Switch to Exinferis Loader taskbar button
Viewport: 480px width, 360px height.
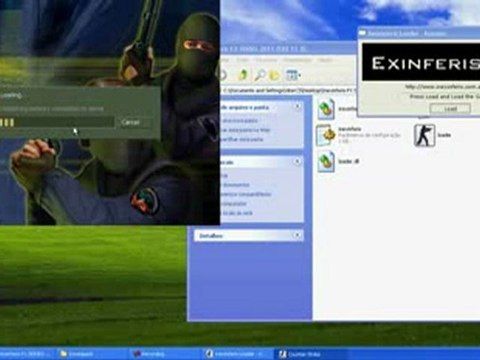[237, 354]
